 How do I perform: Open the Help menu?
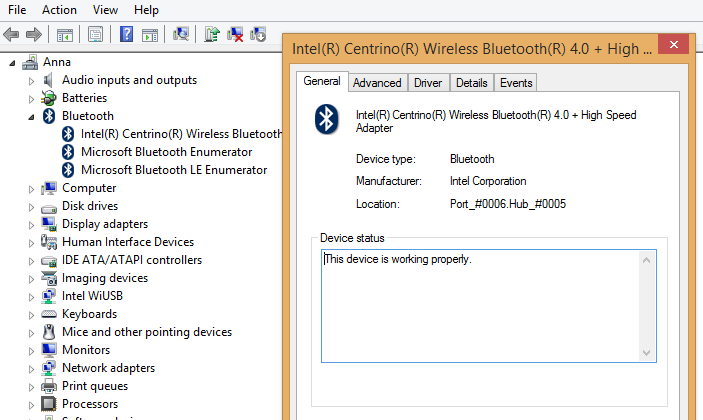pyautogui.click(x=146, y=10)
